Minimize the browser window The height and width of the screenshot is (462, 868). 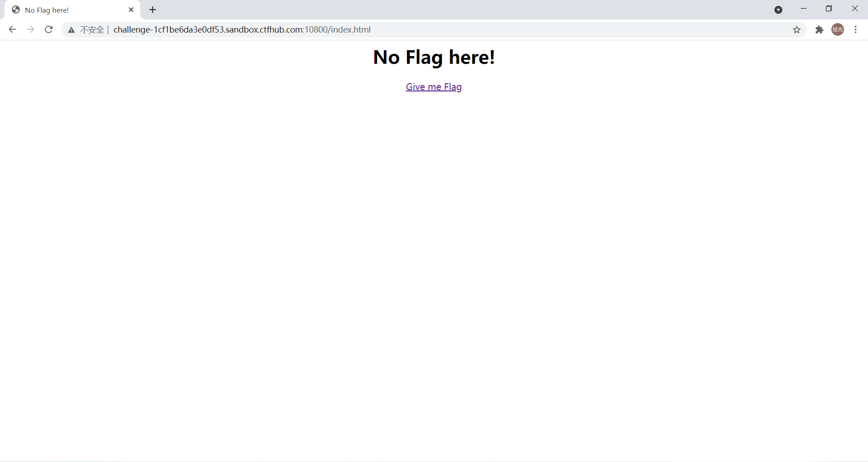(x=803, y=9)
